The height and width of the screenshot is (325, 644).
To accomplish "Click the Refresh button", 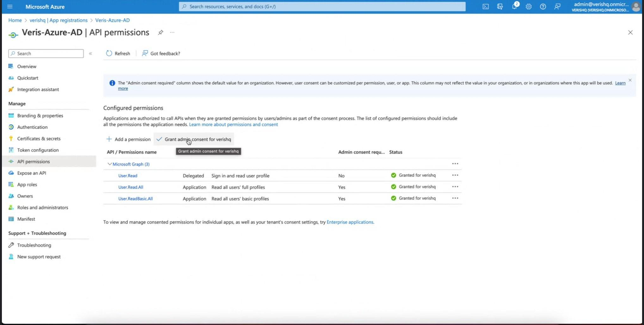I will tap(118, 53).
